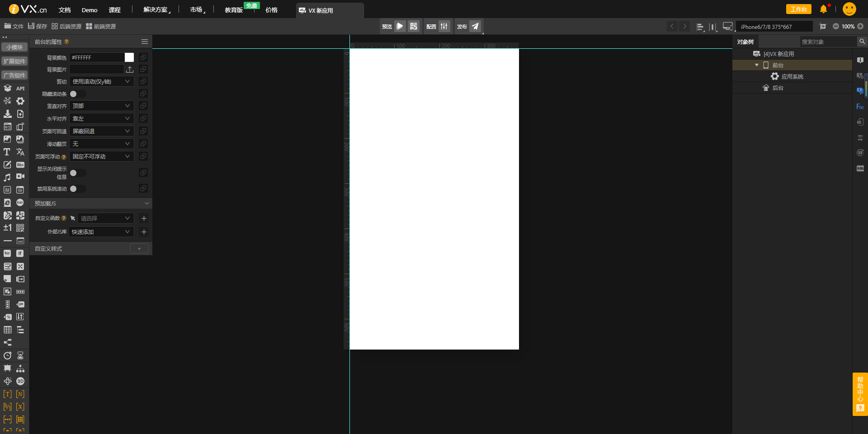The image size is (868, 434).
Task: Open the 帮助中心 help center
Action: [x=860, y=394]
